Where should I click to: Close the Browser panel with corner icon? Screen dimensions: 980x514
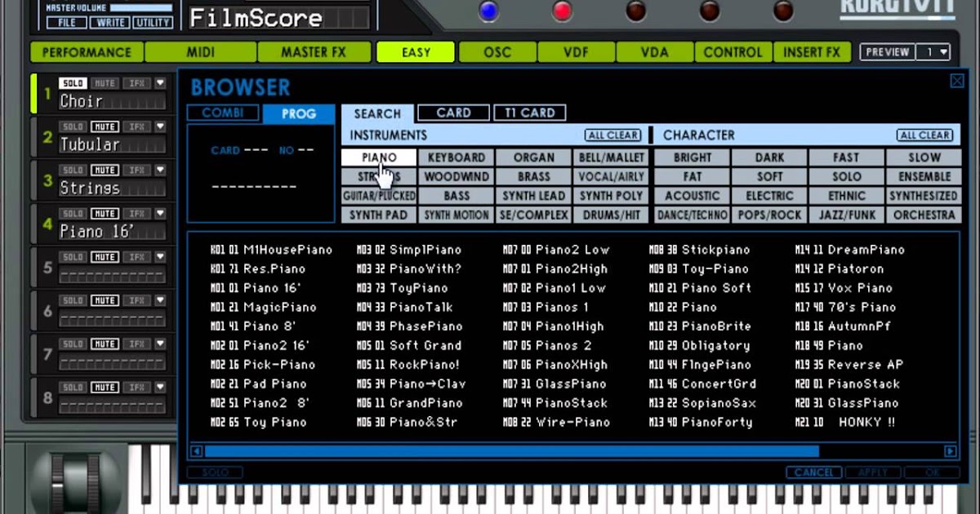[957, 81]
